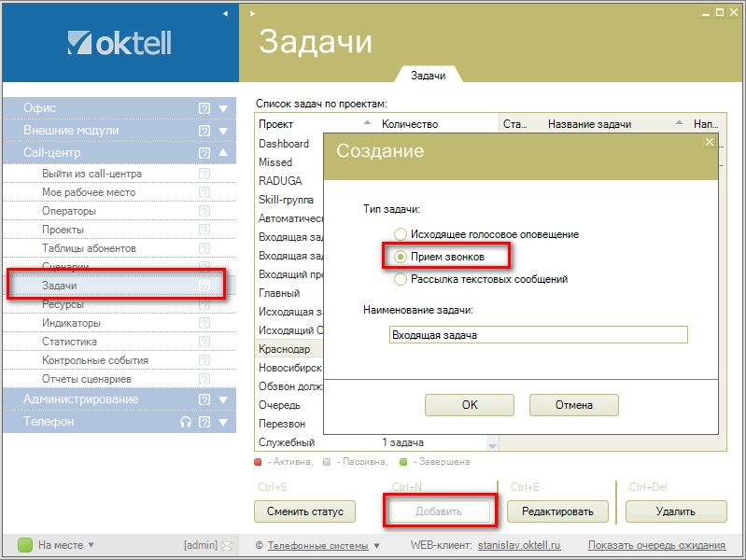Click the help icon beside Проекты
746x560 pixels.
tap(204, 230)
